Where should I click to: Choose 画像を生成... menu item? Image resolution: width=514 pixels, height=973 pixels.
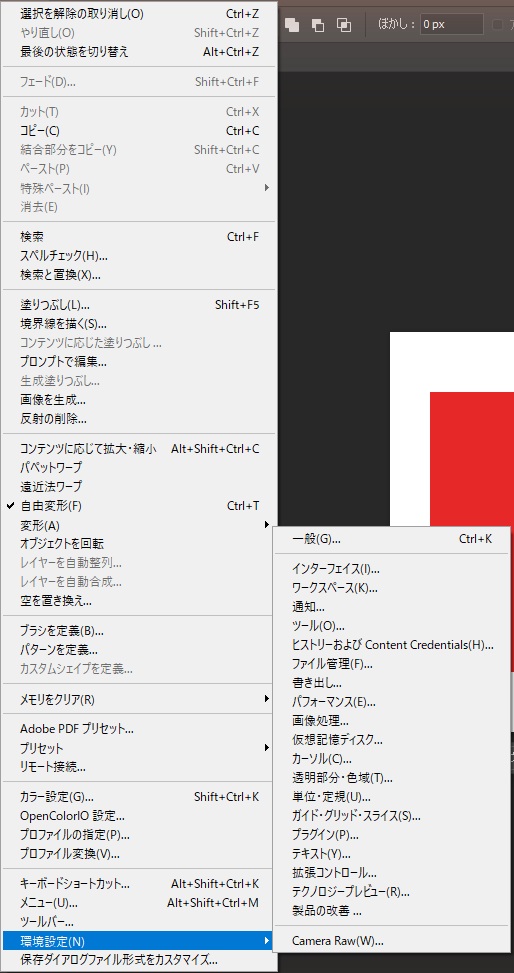(140, 400)
